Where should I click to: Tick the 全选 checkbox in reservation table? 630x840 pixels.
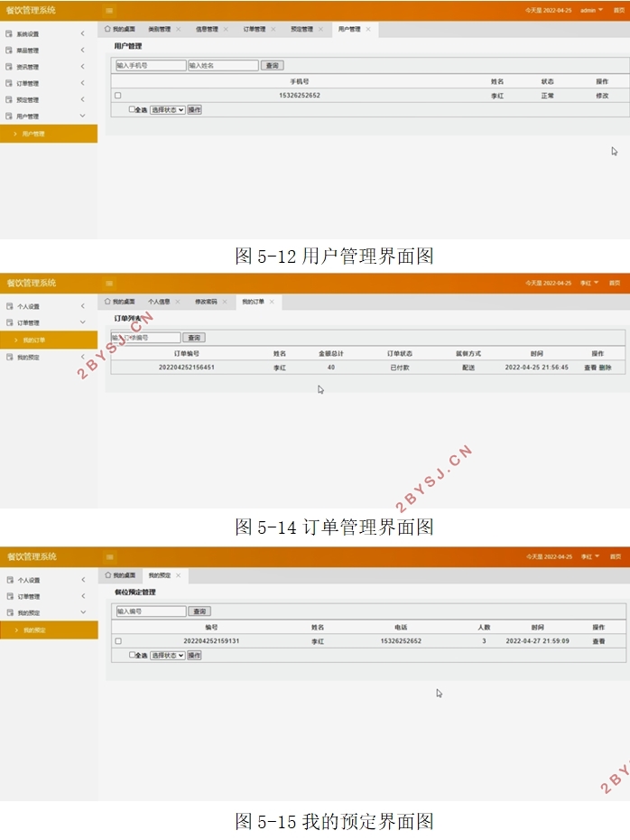coord(132,655)
